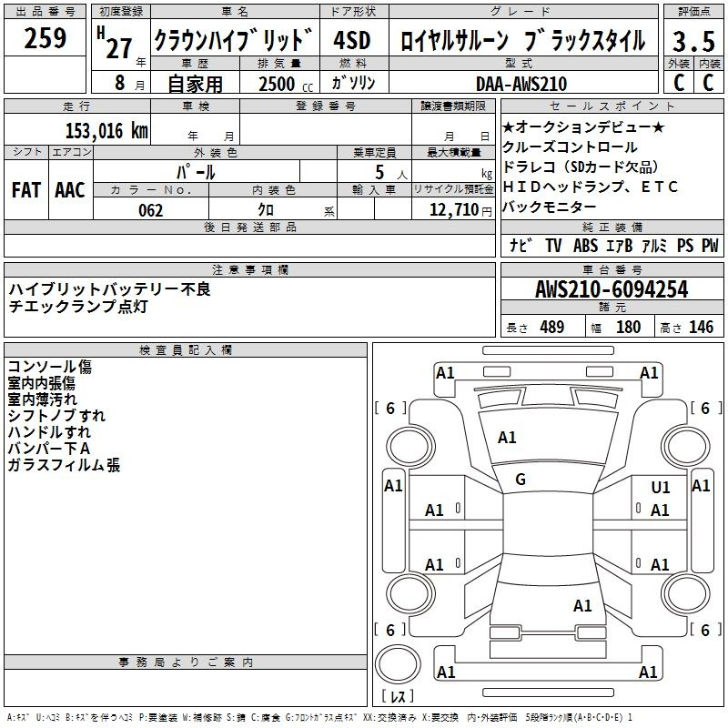The image size is (728, 728).
Task: Select vehicle history 自家用
Action: click(195, 84)
